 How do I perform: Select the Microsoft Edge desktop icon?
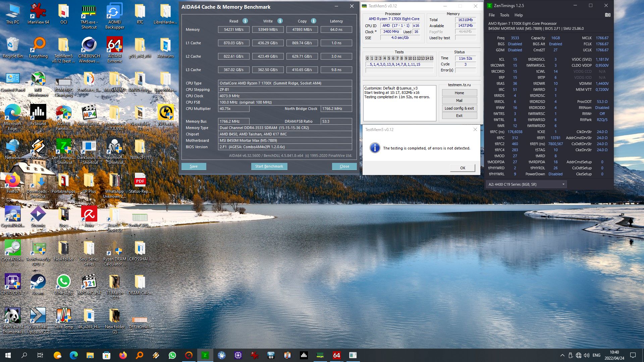pos(13,117)
